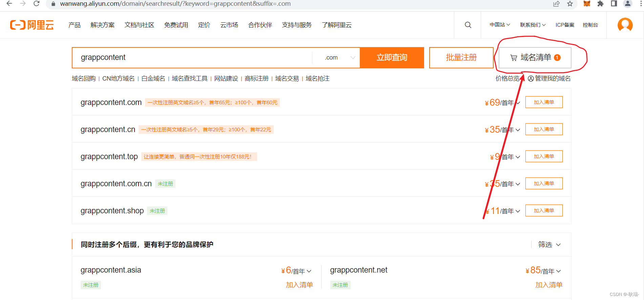Open 管理我的域名 link
The width and height of the screenshot is (644, 300).
coord(549,79)
